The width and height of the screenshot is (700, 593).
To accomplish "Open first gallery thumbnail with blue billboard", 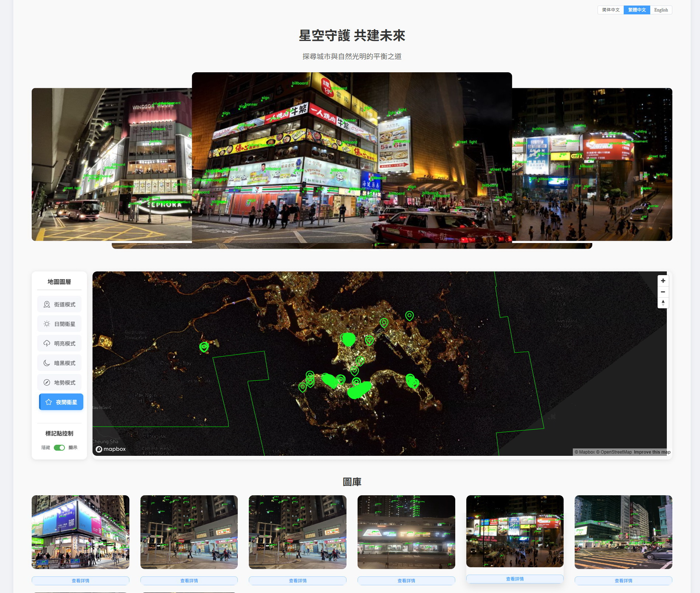I will pos(80,532).
